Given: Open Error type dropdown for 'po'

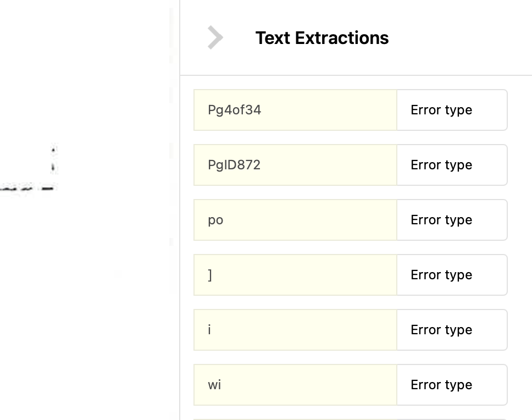Looking at the screenshot, I should pyautogui.click(x=452, y=220).
